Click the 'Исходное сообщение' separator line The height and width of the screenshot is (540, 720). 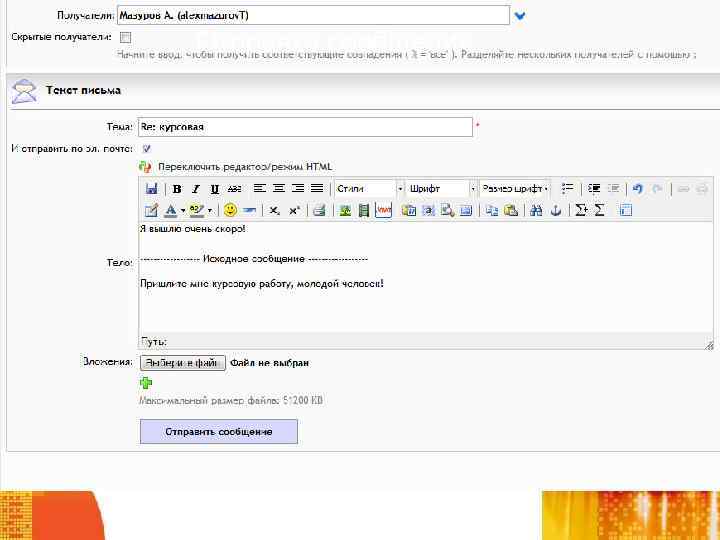pos(254,259)
